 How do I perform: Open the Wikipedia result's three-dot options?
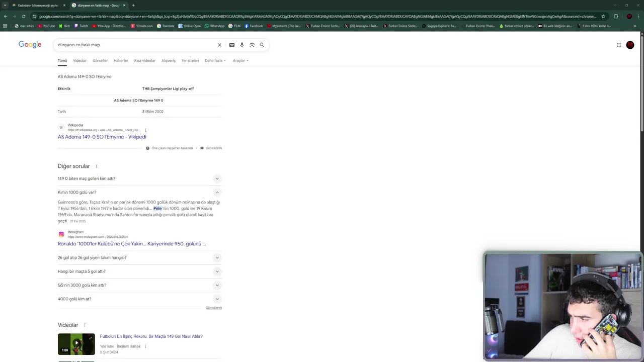tap(145, 130)
